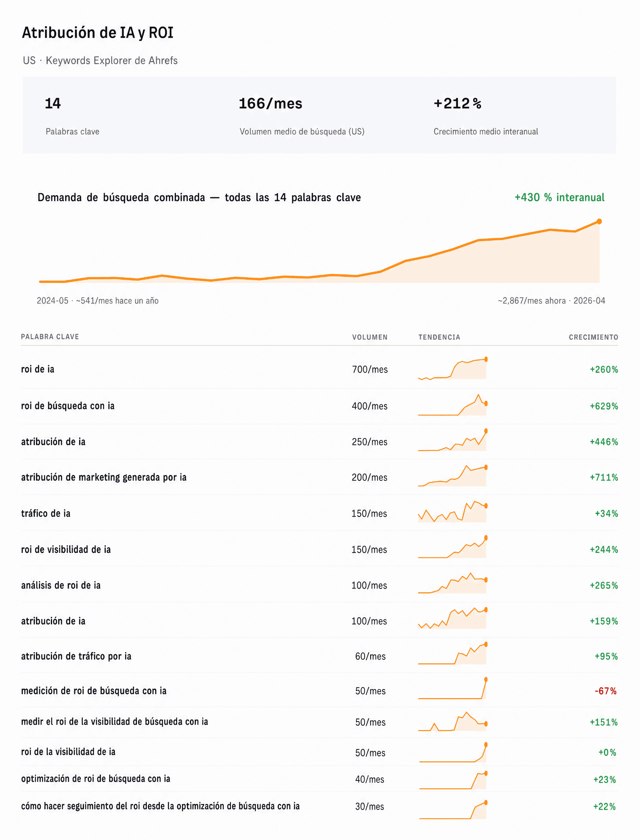
Task: Select the 'tráfico de ia' keyword
Action: coord(46,513)
